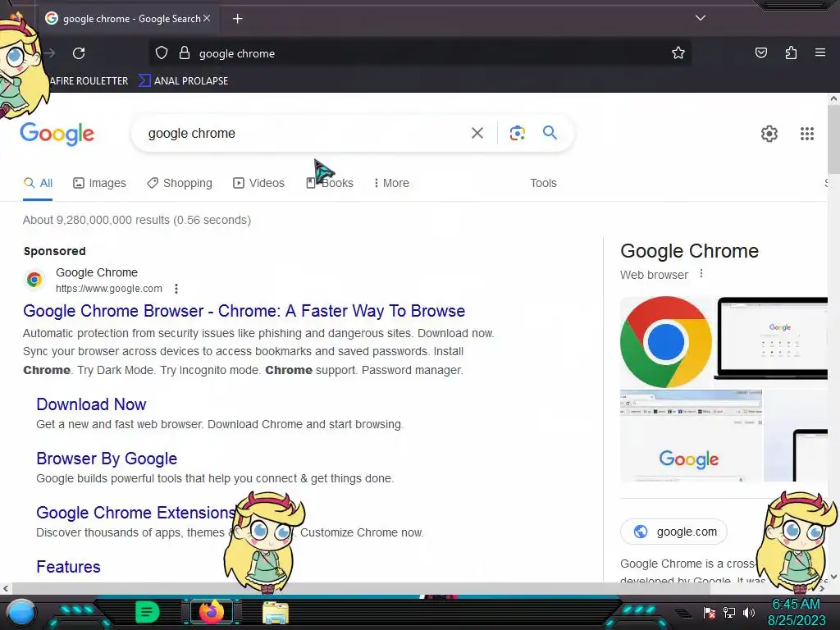Open the Google Chrome Browser ad headline link

point(244,311)
